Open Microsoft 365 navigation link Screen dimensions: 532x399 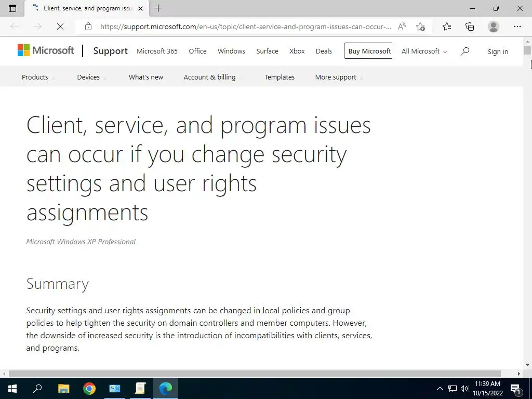(x=157, y=51)
